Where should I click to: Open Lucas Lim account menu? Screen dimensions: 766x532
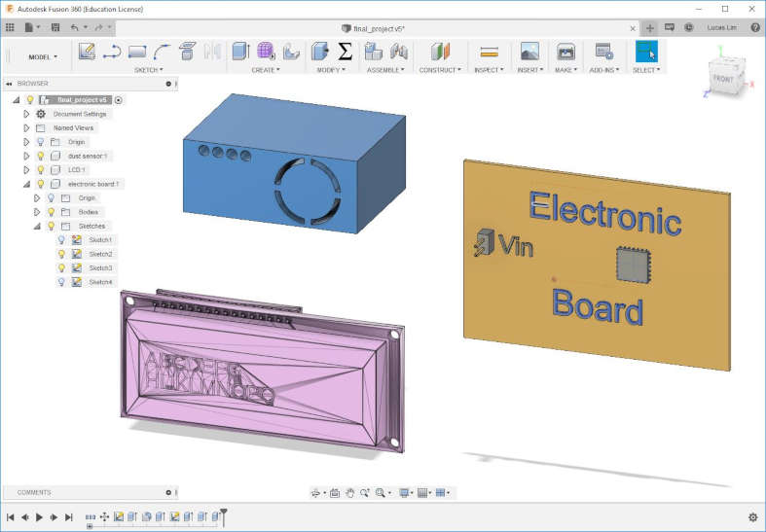(721, 28)
